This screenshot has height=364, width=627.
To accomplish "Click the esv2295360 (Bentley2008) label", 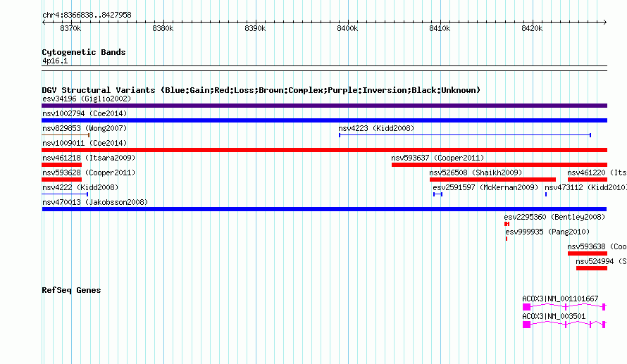I will click(554, 217).
